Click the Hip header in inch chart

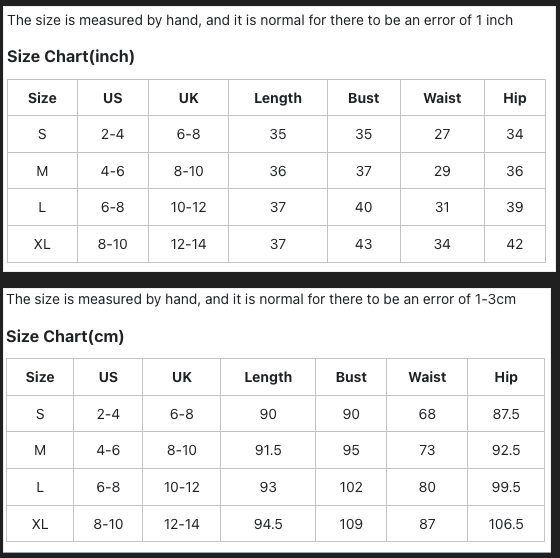point(515,98)
